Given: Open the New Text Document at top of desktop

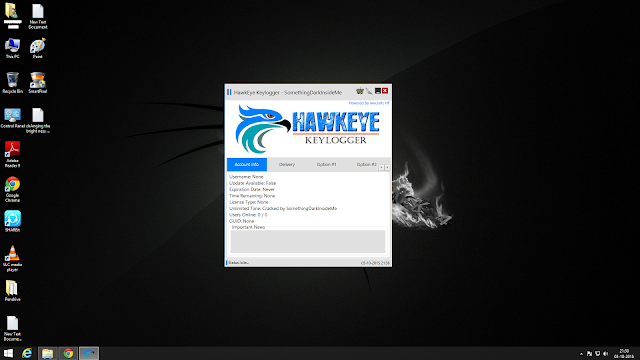Looking at the screenshot, I should (38, 16).
